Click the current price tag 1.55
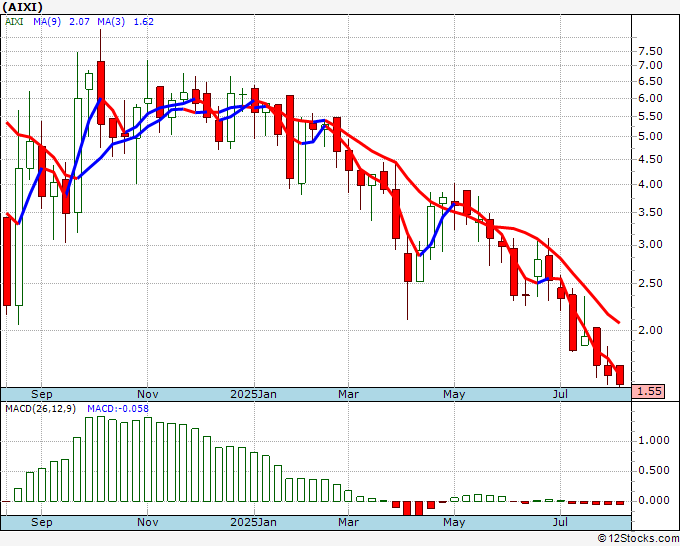 [648, 391]
